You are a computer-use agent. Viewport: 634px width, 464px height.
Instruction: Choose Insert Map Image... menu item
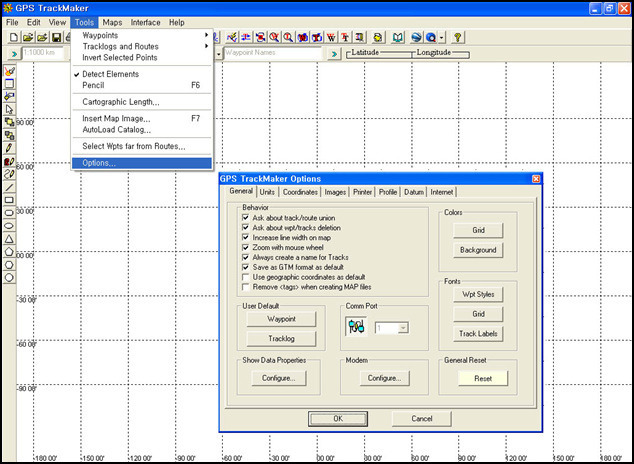pyautogui.click(x=142, y=118)
